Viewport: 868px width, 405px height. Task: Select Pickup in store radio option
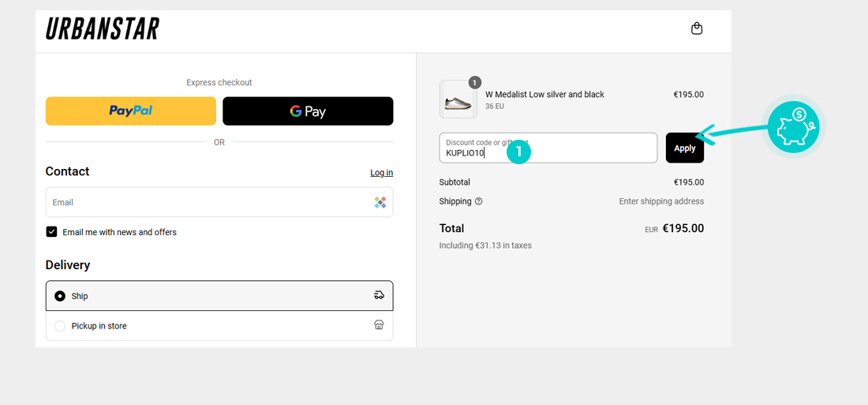(60, 326)
